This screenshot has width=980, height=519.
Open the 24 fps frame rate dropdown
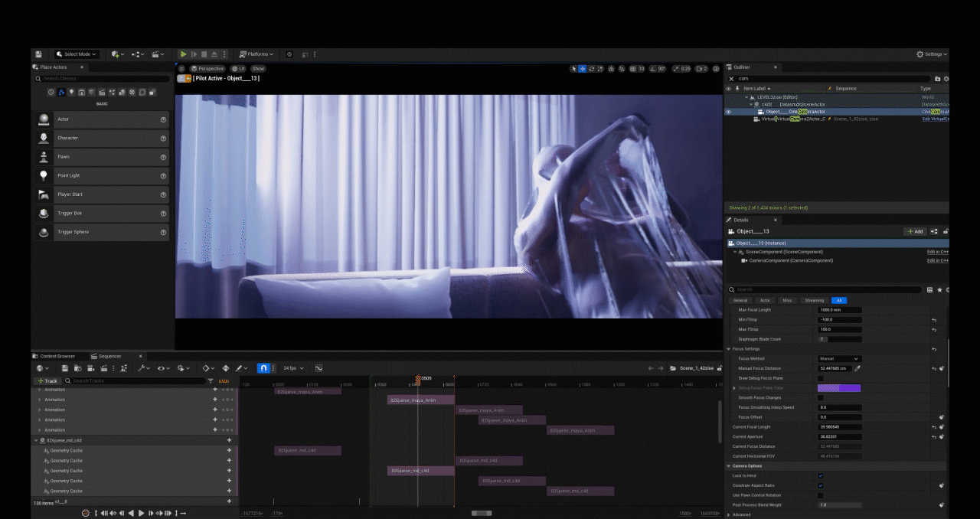click(293, 368)
